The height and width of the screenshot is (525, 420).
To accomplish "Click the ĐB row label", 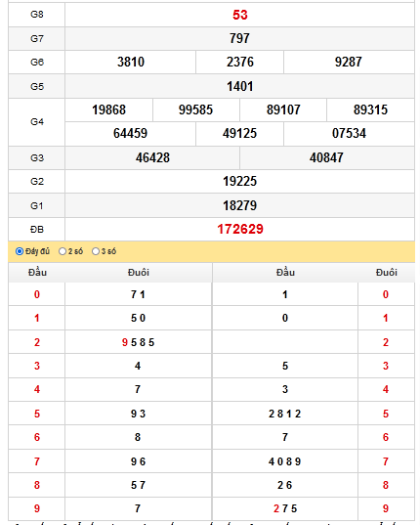I will pos(37,230).
